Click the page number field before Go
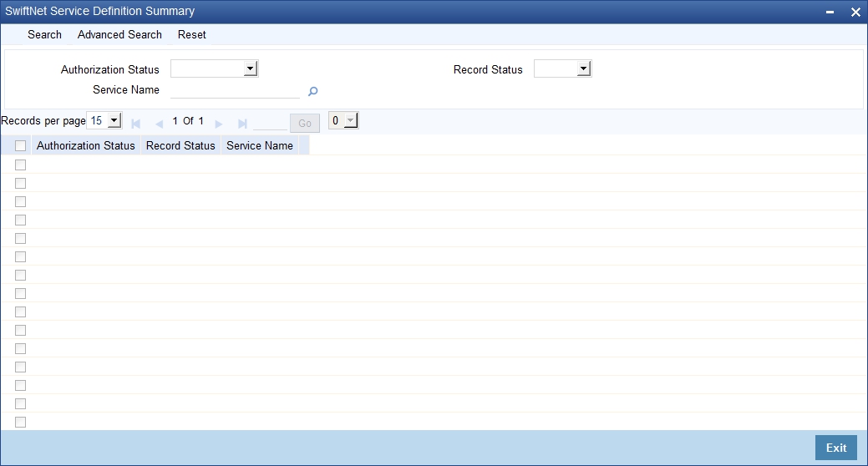Image resolution: width=868 pixels, height=466 pixels. 270,123
